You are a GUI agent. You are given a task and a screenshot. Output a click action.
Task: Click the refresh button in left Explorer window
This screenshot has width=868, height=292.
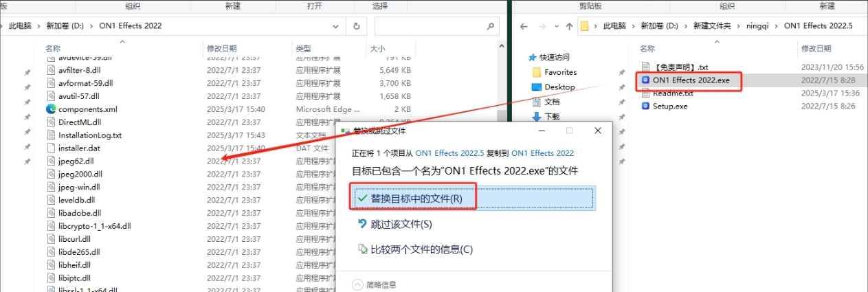pos(356,26)
